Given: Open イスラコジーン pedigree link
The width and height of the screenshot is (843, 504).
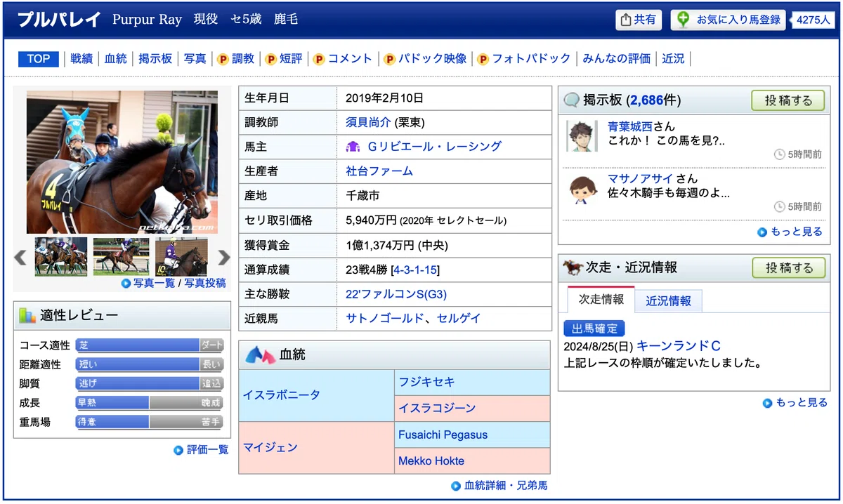Looking at the screenshot, I should (x=437, y=408).
